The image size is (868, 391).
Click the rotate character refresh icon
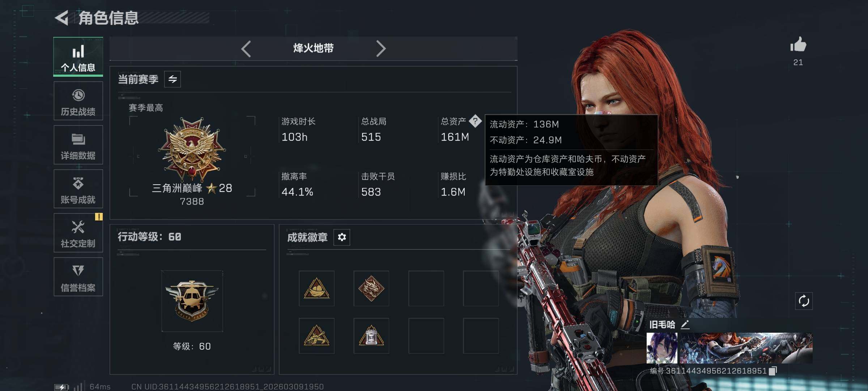pyautogui.click(x=804, y=301)
